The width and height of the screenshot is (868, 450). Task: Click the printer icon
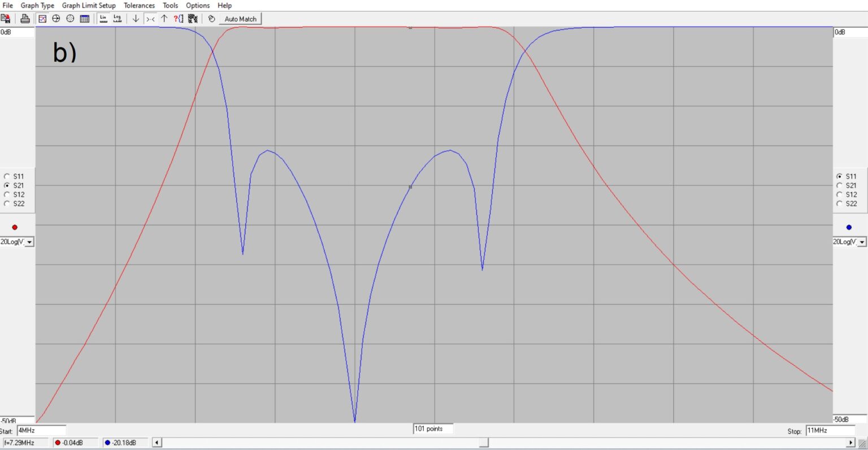[x=25, y=19]
